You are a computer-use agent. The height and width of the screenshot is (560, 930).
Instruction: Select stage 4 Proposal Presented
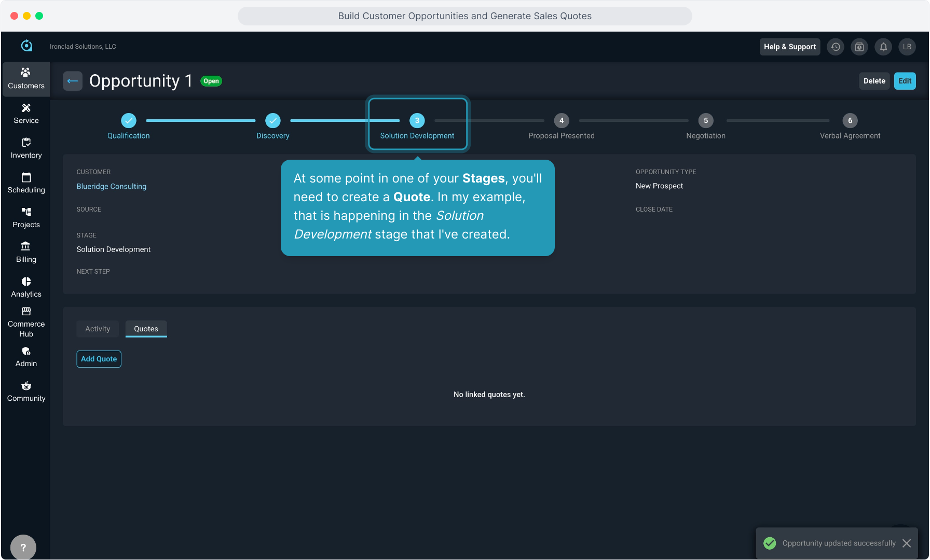point(561,121)
